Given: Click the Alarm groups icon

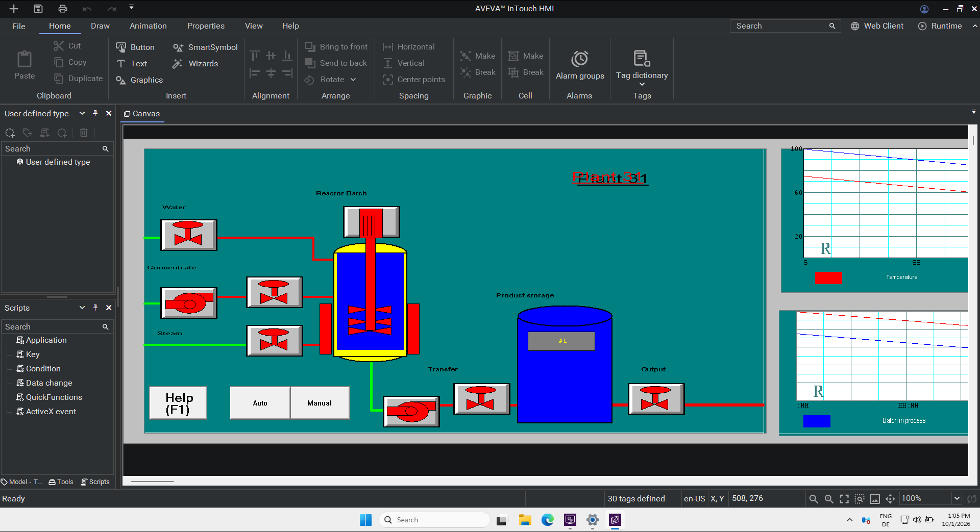Looking at the screenshot, I should point(579,59).
